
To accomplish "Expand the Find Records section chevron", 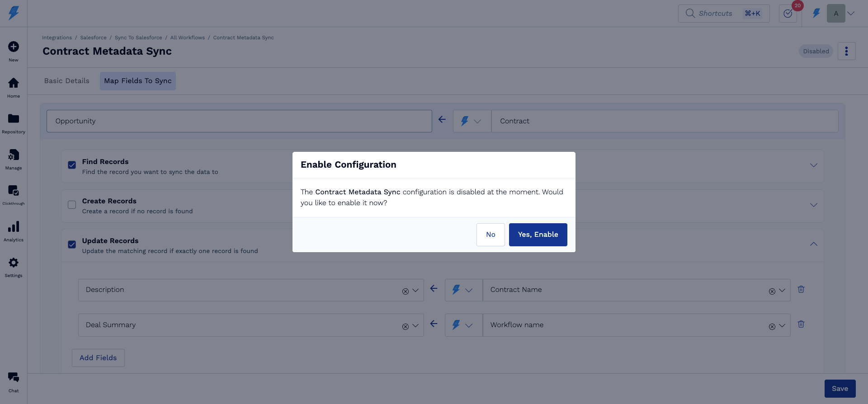I will click(813, 165).
